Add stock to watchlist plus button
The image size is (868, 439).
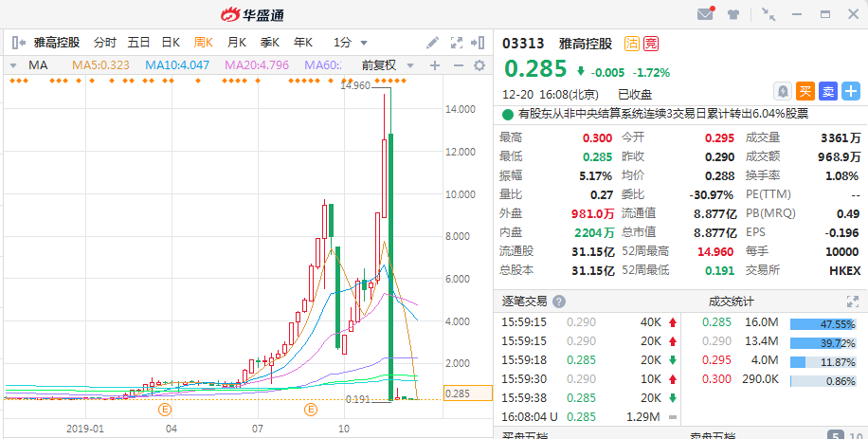pyautogui.click(x=851, y=91)
